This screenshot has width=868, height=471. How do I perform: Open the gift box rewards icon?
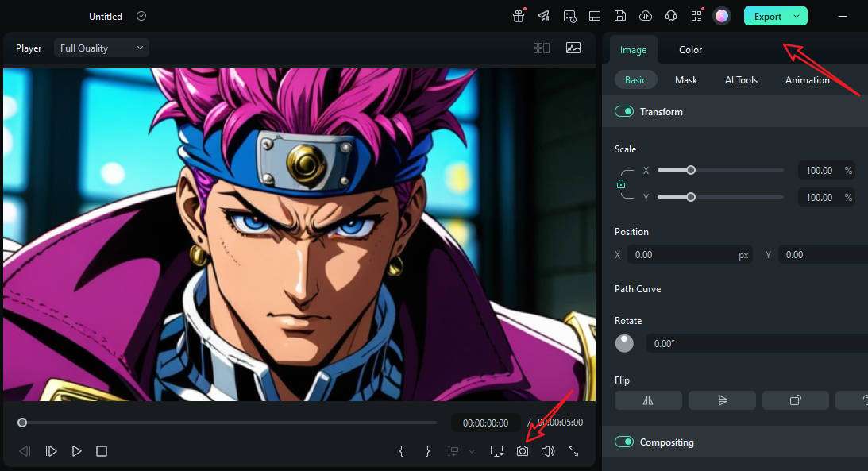pos(519,16)
